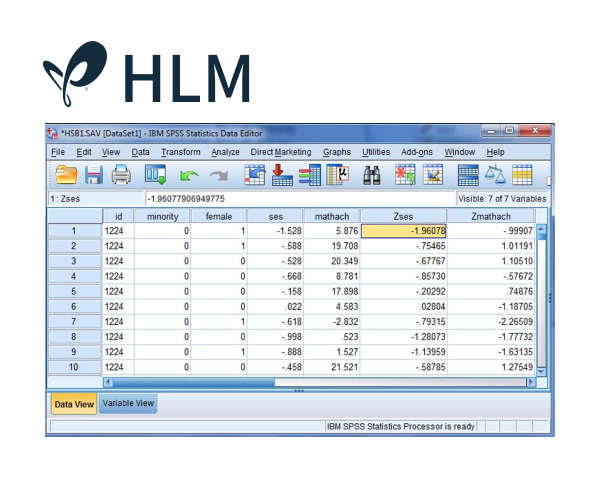Select row number 1 header
The width and height of the screenshot is (600, 477).
[74, 231]
